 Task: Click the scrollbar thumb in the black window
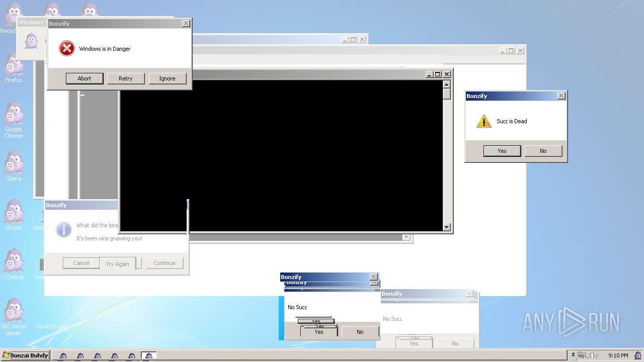coord(446,94)
